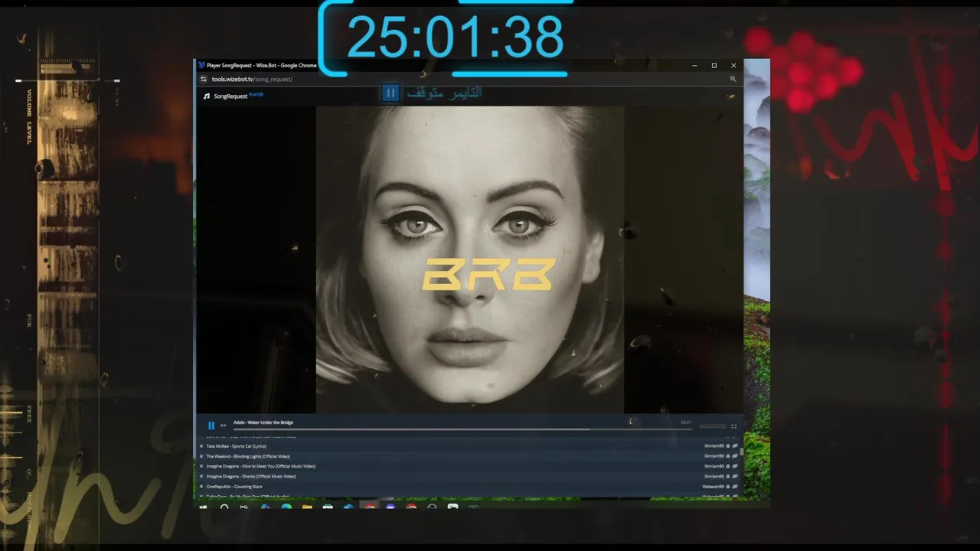Seek within the song progress bar

pyautogui.click(x=462, y=429)
